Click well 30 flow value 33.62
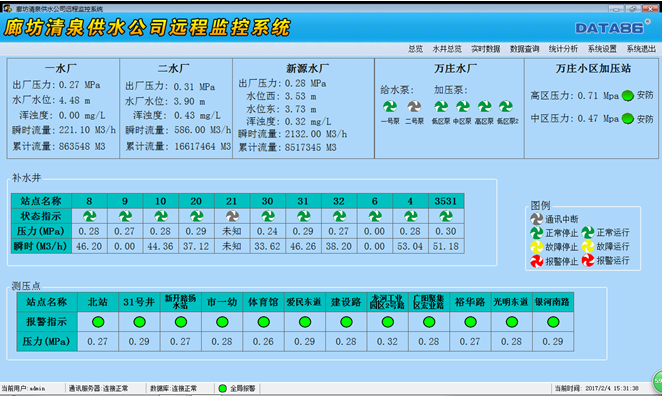 click(267, 246)
